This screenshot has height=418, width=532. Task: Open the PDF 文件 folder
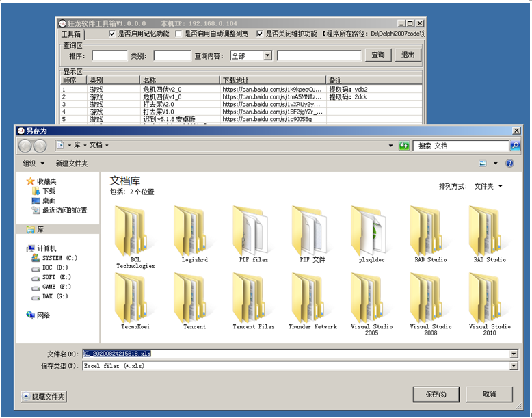pos(312,233)
